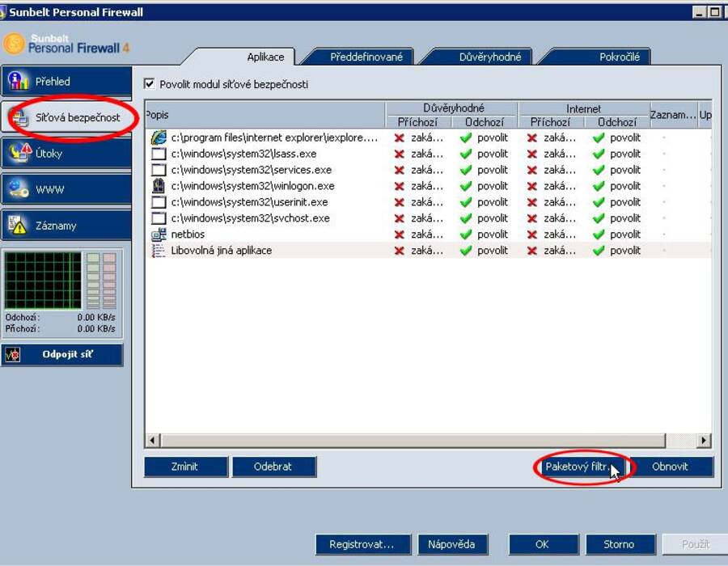Confirm with the OK button
This screenshot has height=566, width=728.
pyautogui.click(x=544, y=544)
